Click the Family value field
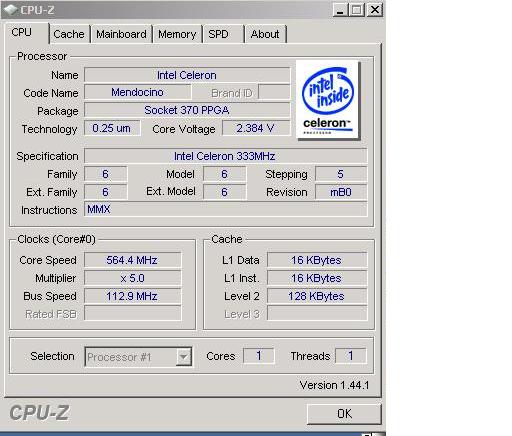Image resolution: width=512 pixels, height=436 pixels. (105, 174)
